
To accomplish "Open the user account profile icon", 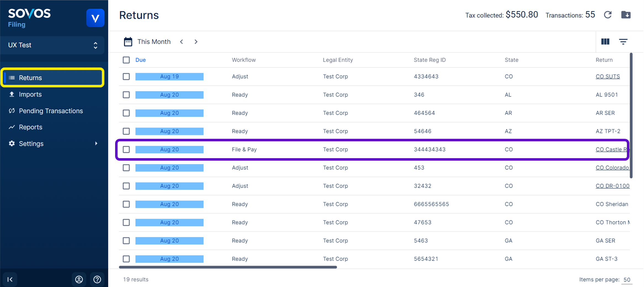I will 79,279.
